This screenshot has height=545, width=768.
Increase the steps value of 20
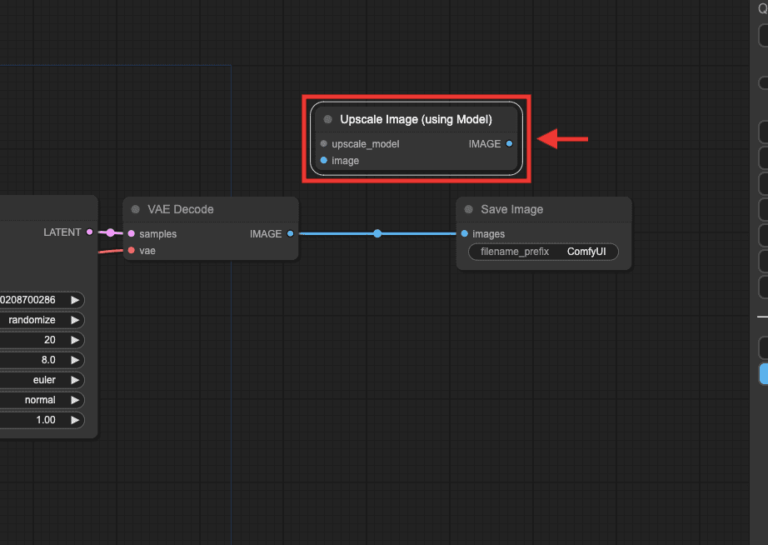(x=75, y=340)
